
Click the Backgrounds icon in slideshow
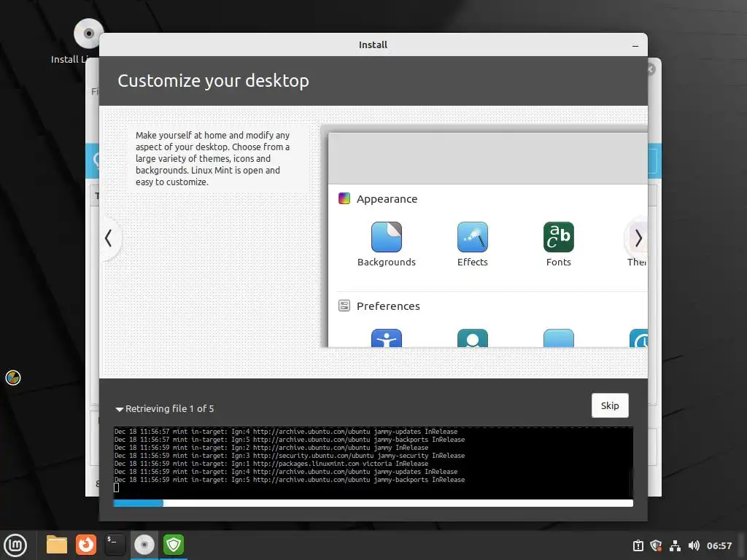tap(387, 237)
